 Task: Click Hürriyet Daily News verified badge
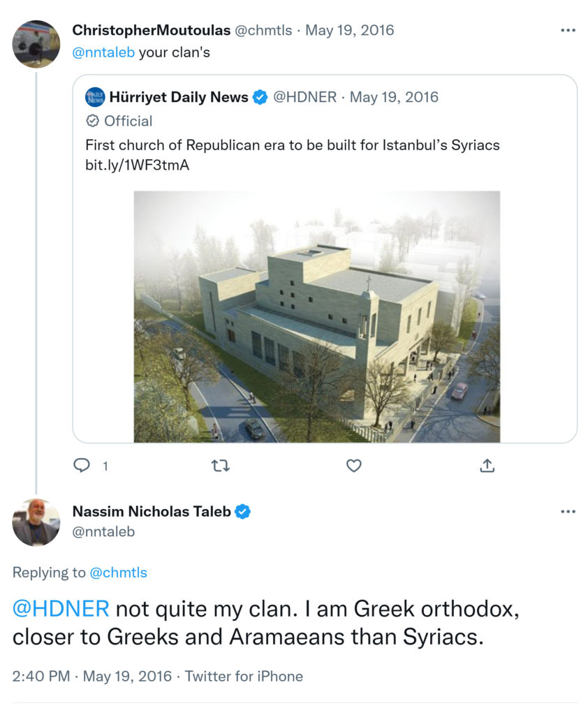[x=260, y=97]
